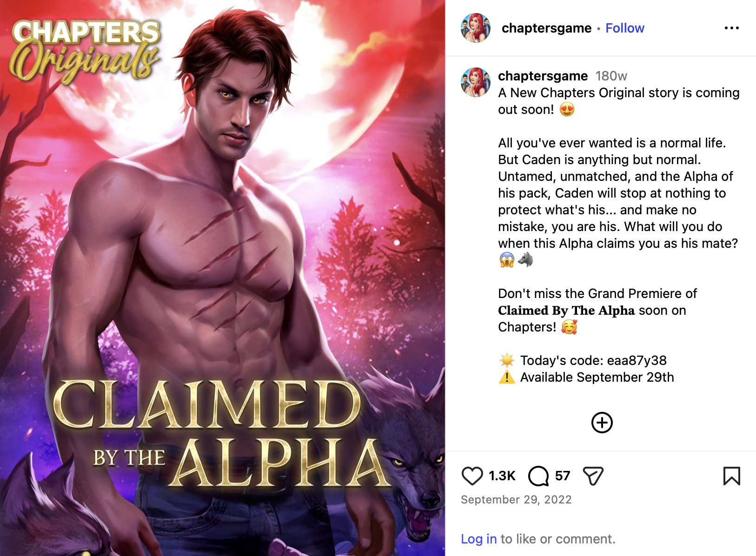Click the Follow link
The height and width of the screenshot is (556, 756).
[624, 28]
